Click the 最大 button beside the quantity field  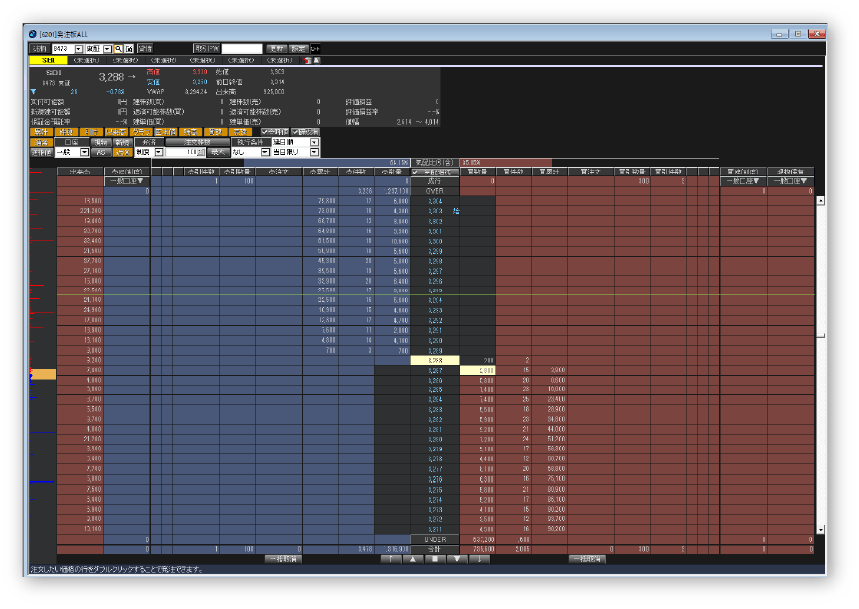218,152
